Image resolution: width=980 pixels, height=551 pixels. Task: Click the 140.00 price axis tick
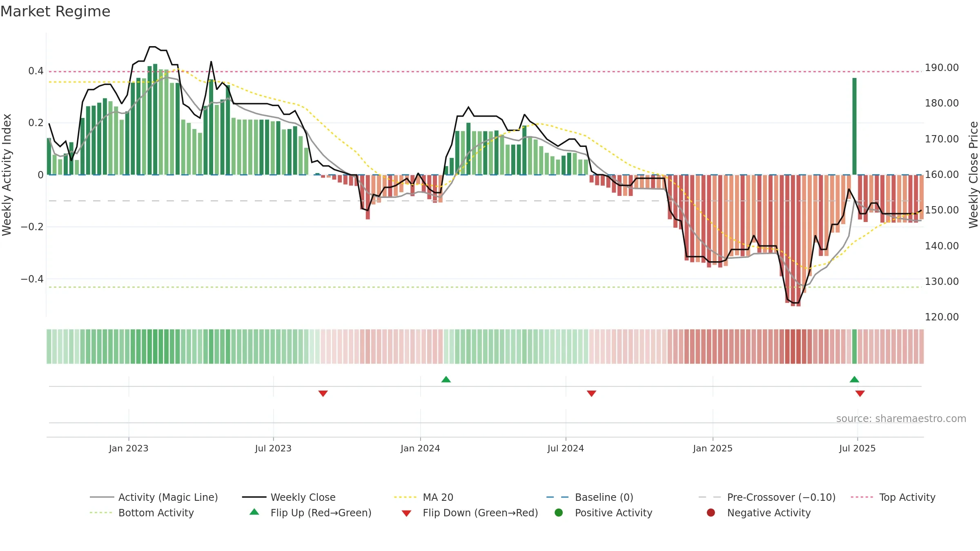coord(942,246)
